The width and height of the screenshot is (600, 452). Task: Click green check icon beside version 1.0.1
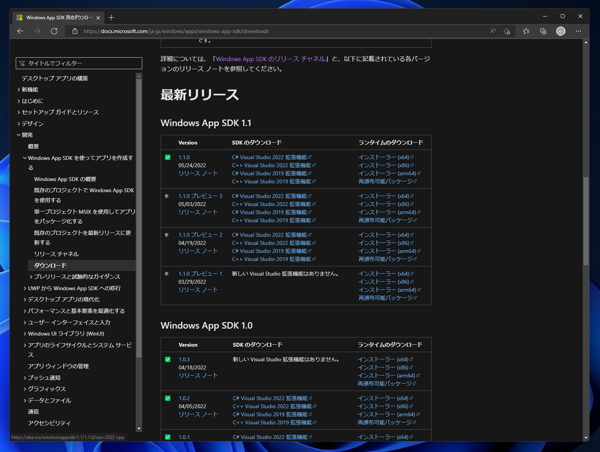(168, 437)
